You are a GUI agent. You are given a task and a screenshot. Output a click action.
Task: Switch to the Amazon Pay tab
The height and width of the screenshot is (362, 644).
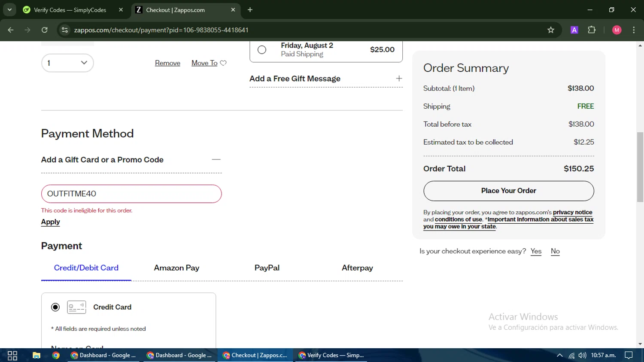tap(176, 268)
